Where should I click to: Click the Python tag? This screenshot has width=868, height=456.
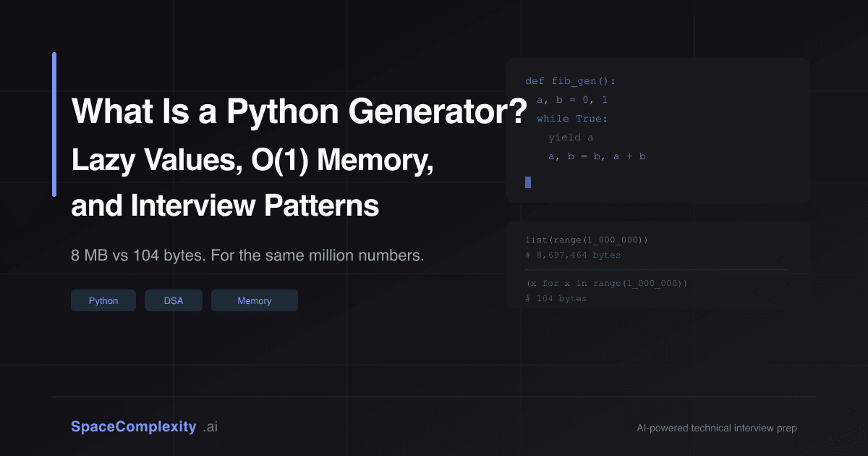point(103,300)
